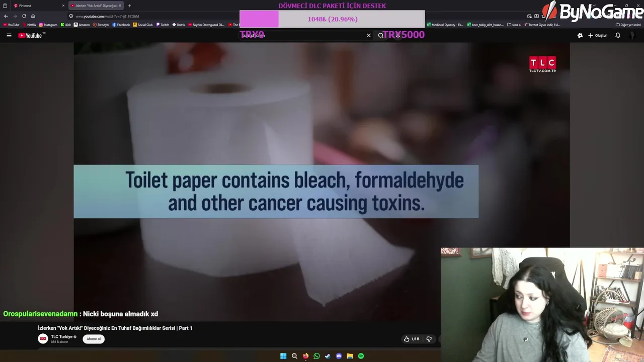Open Firefox from the taskbar
This screenshot has height=362, width=644.
(x=305, y=356)
